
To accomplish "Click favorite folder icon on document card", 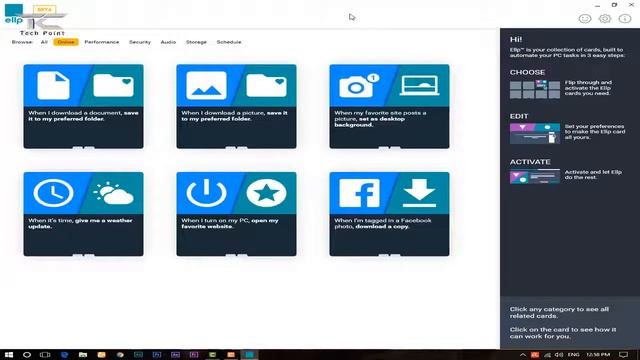I will pyautogui.click(x=113, y=85).
